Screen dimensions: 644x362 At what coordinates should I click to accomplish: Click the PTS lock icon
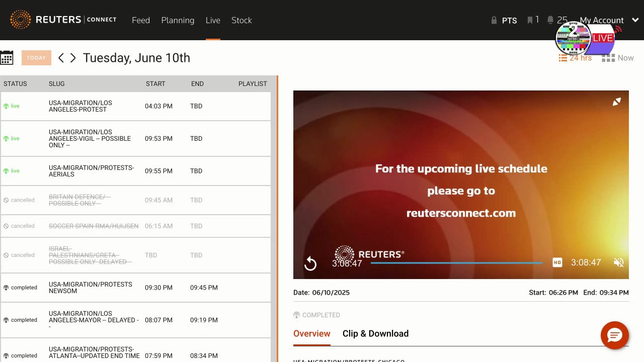(x=494, y=21)
